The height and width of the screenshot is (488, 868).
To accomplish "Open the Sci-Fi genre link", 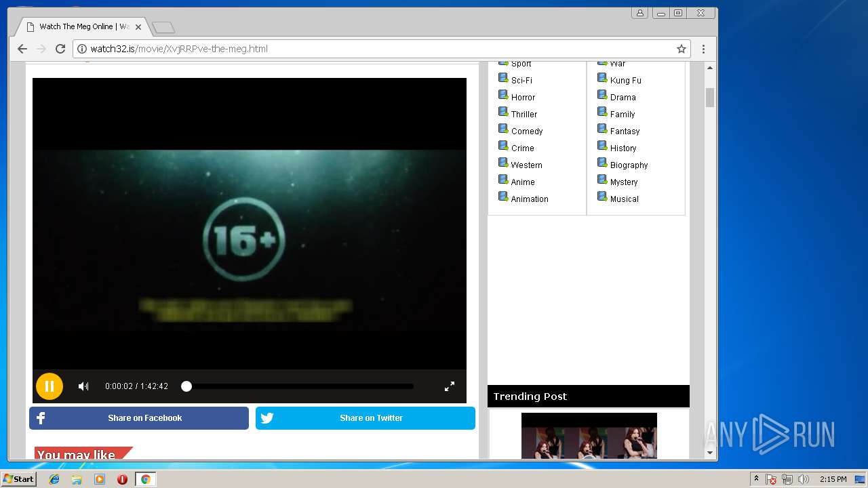I will (521, 80).
